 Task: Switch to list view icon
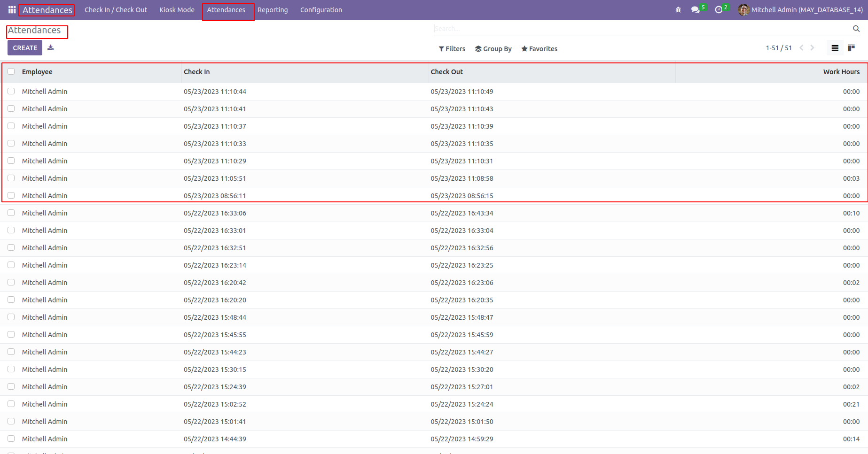(x=835, y=48)
